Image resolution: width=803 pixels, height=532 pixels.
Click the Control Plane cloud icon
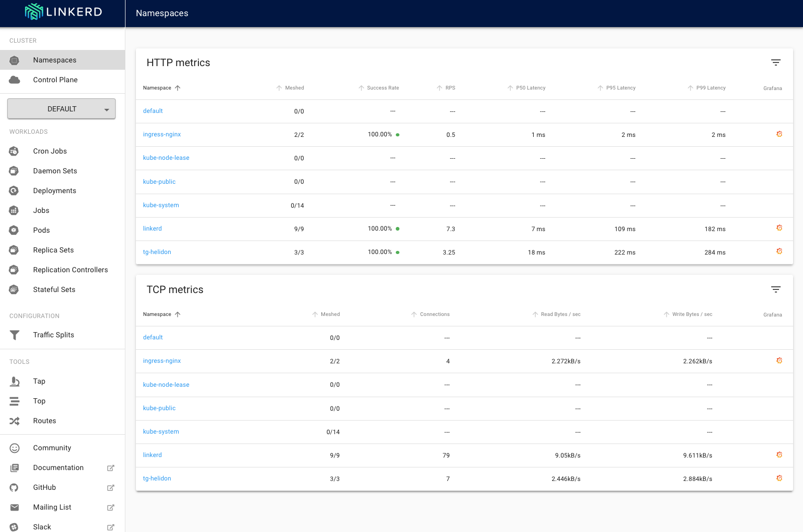pos(15,80)
